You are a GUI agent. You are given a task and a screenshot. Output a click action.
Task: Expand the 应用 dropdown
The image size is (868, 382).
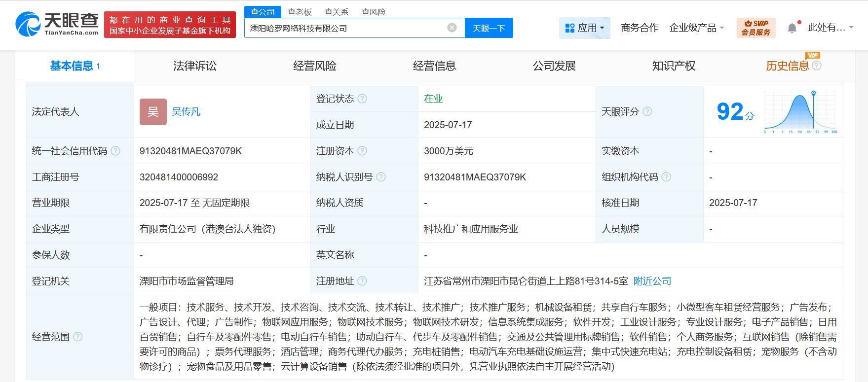point(585,28)
